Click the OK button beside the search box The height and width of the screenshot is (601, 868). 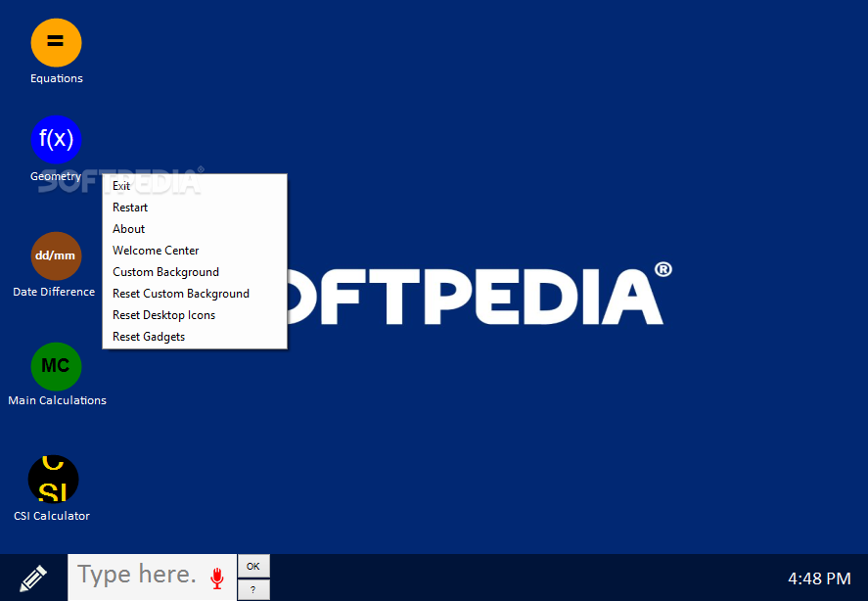pos(253,566)
